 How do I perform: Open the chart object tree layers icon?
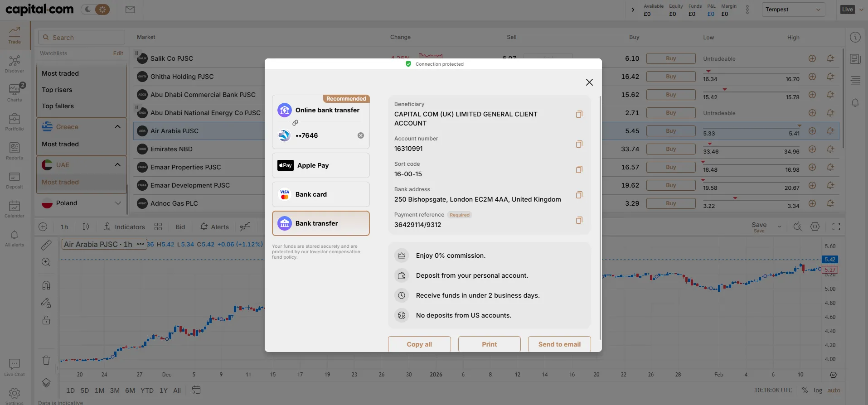point(46,383)
